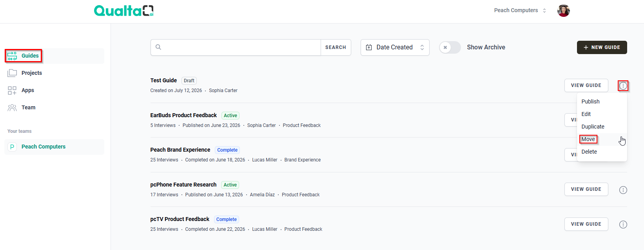This screenshot has width=644, height=250.
Task: Click the magnifying glass search icon
Action: [158, 47]
